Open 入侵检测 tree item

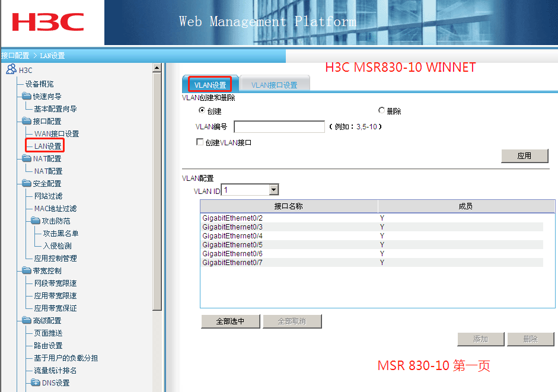point(58,246)
